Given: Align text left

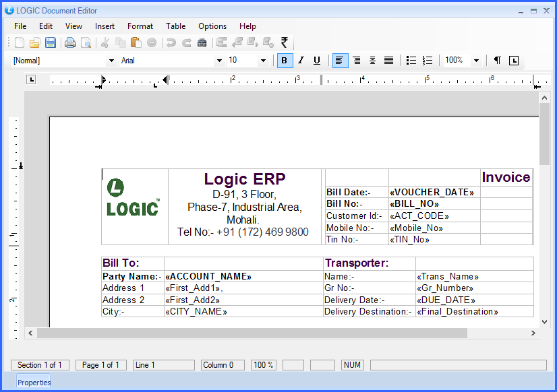Looking at the screenshot, I should (340, 61).
